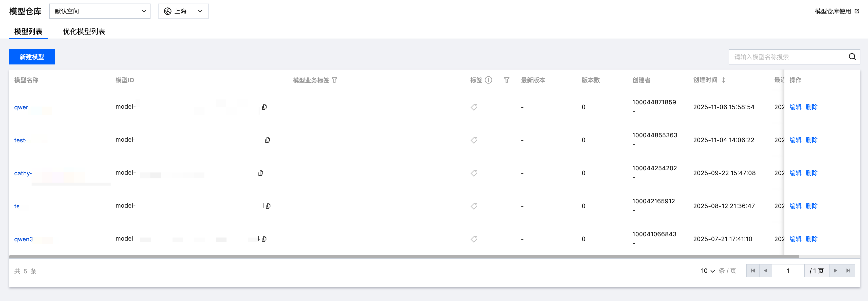
Task: Select the 模型列表 tab
Action: pyautogui.click(x=28, y=31)
